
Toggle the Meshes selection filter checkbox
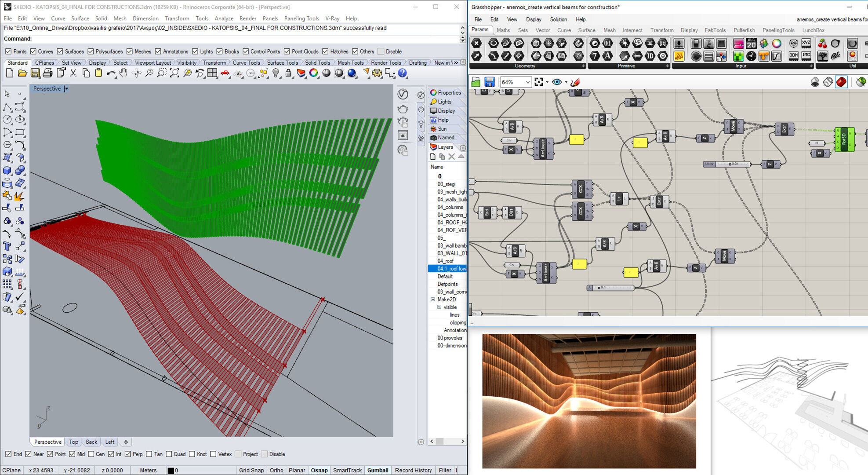tap(129, 51)
